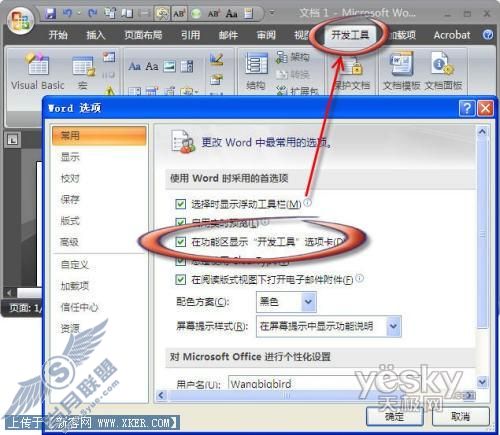The width and height of the screenshot is (500, 435).
Task: Click info icon beside 浮动工具栏 option
Action: [x=308, y=202]
